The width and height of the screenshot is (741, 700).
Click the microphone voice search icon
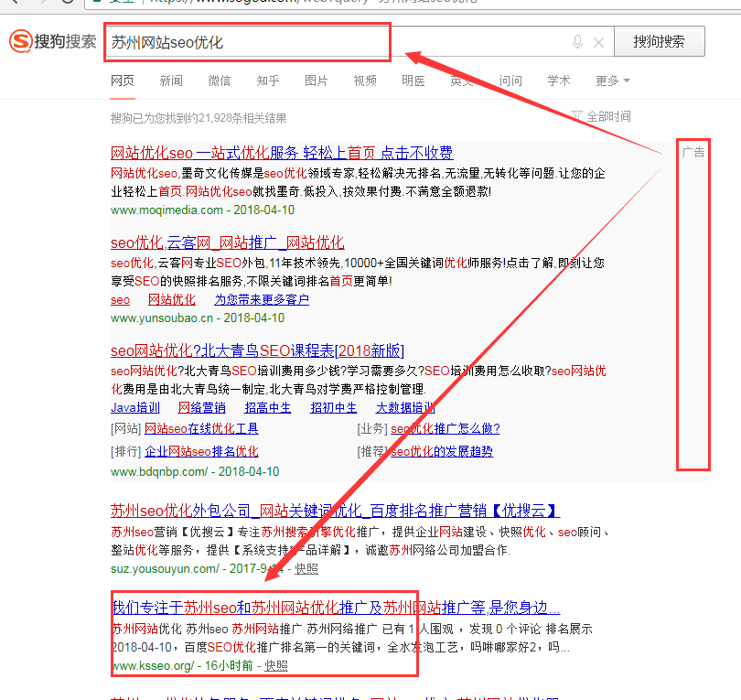pos(577,42)
